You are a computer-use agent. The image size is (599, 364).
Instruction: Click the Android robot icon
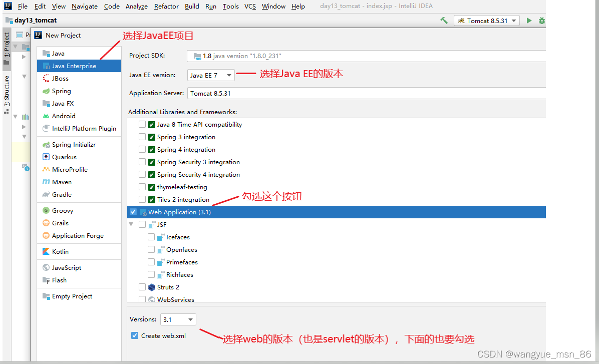point(46,116)
